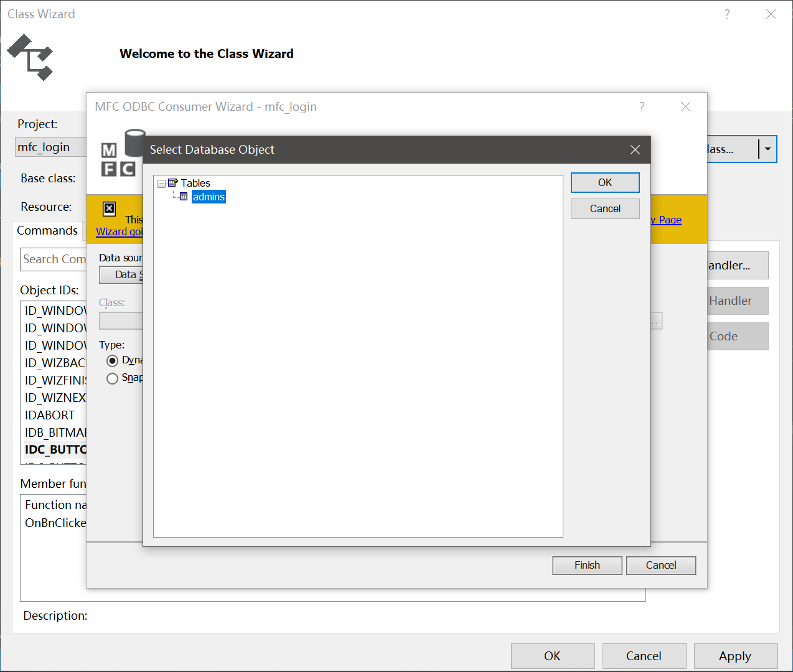
Task: Click the Class Wizard diagram icon
Action: [x=30, y=57]
